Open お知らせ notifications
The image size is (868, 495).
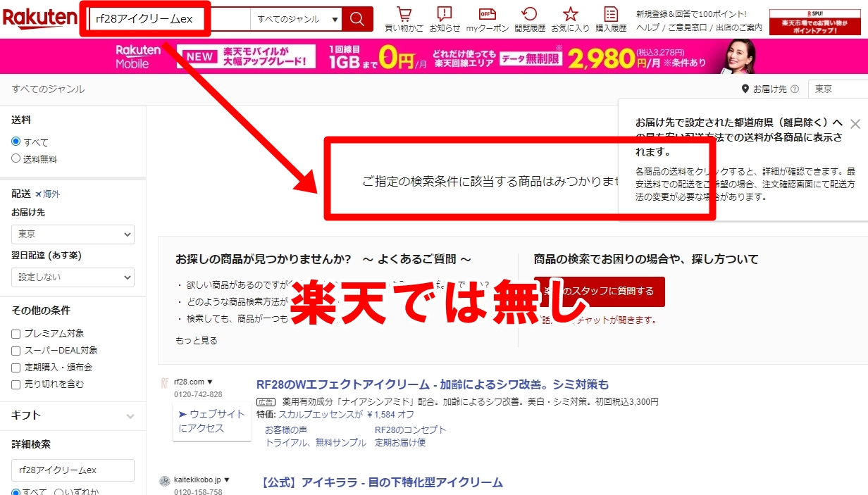[x=445, y=19]
